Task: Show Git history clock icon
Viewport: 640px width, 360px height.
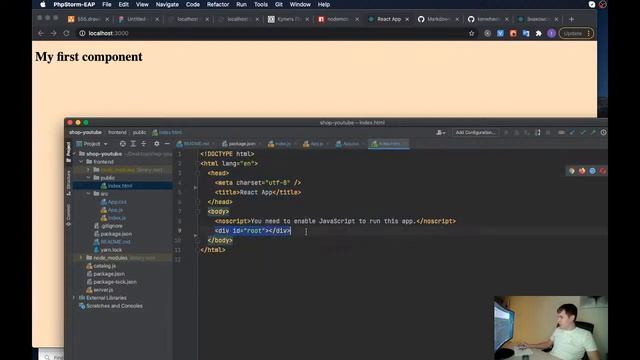Action: [603, 132]
